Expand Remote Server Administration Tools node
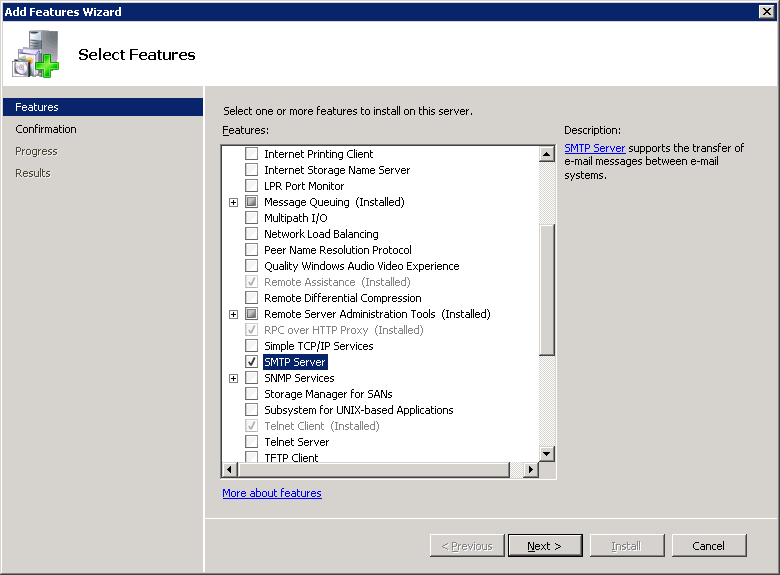The width and height of the screenshot is (780, 575). pos(233,314)
